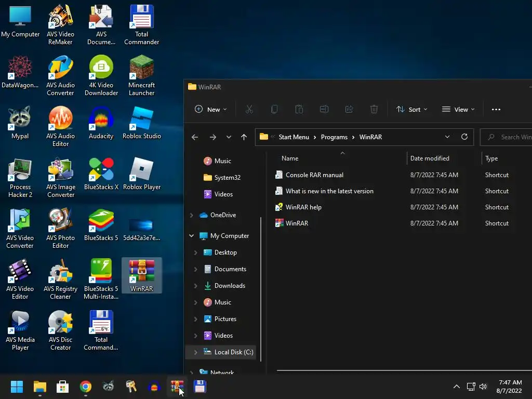The height and width of the screenshot is (399, 532).
Task: Click the AVS Disc Creator icon
Action: (x=60, y=330)
